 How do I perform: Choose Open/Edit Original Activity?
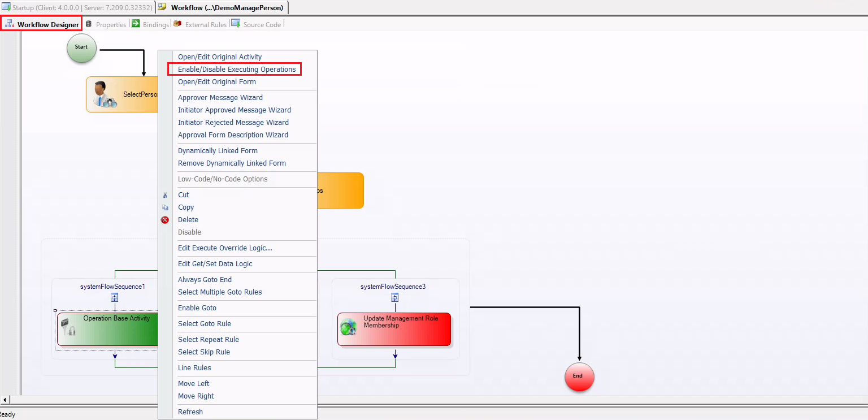click(220, 57)
